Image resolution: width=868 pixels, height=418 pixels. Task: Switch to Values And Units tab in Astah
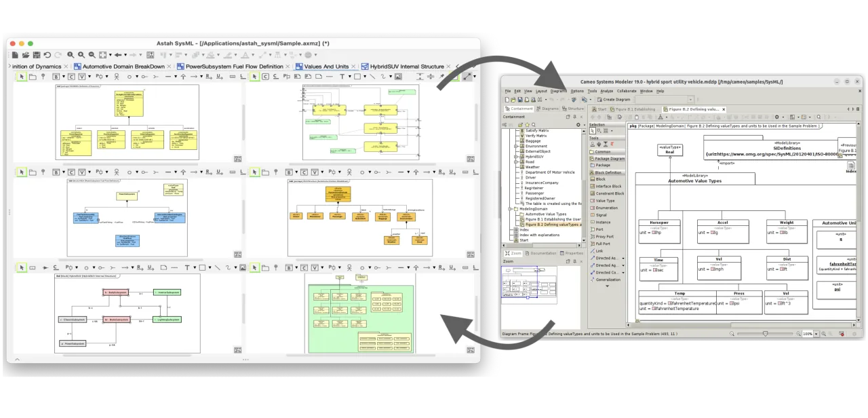click(x=327, y=66)
